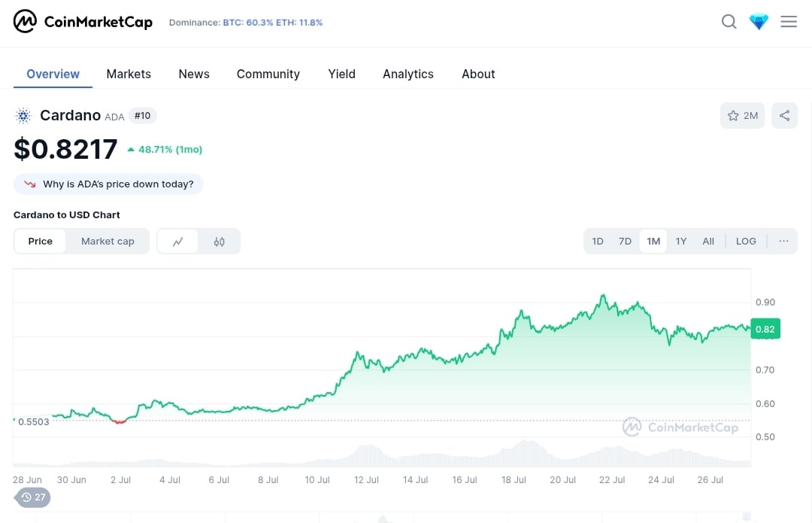The image size is (812, 523).
Task: Go to the About tab
Action: 478,74
